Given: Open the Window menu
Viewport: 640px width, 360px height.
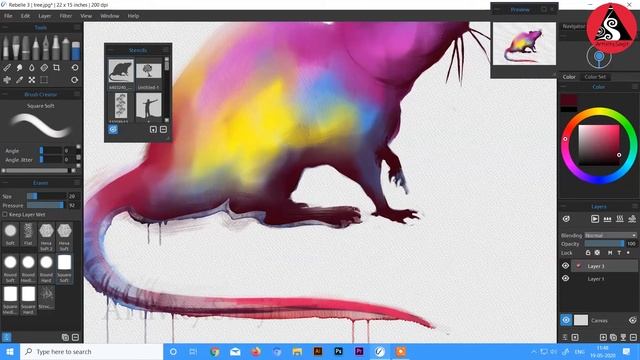Looking at the screenshot, I should point(109,16).
